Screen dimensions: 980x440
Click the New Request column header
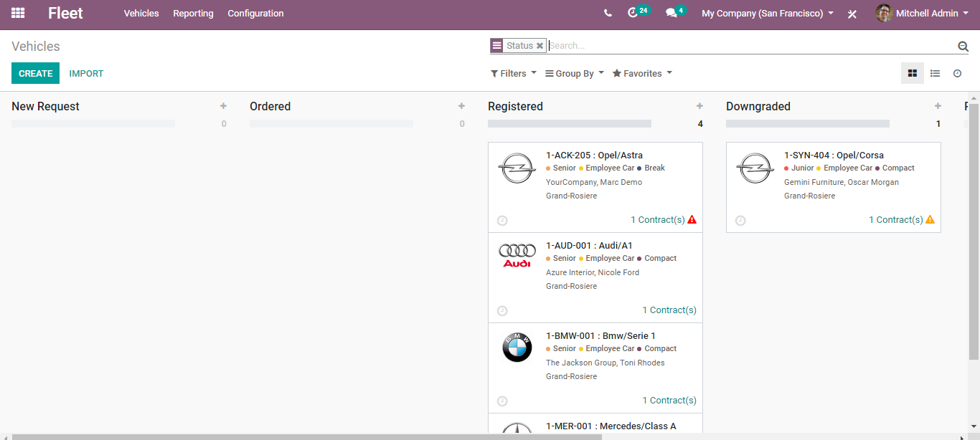[45, 106]
